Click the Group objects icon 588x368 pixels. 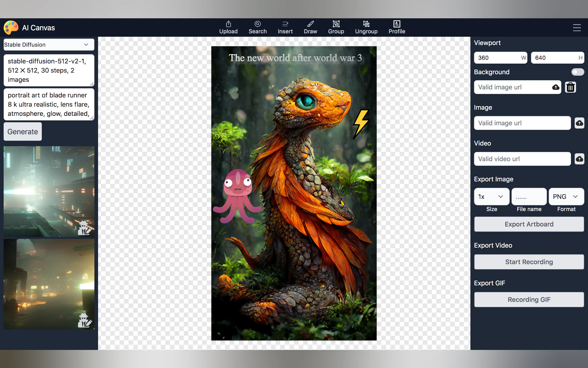[336, 27]
